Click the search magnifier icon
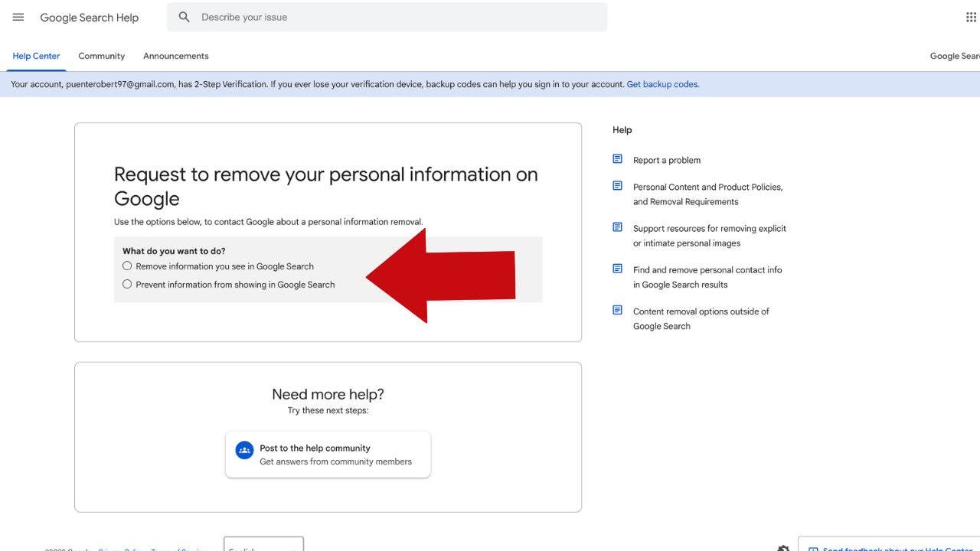 coord(184,16)
